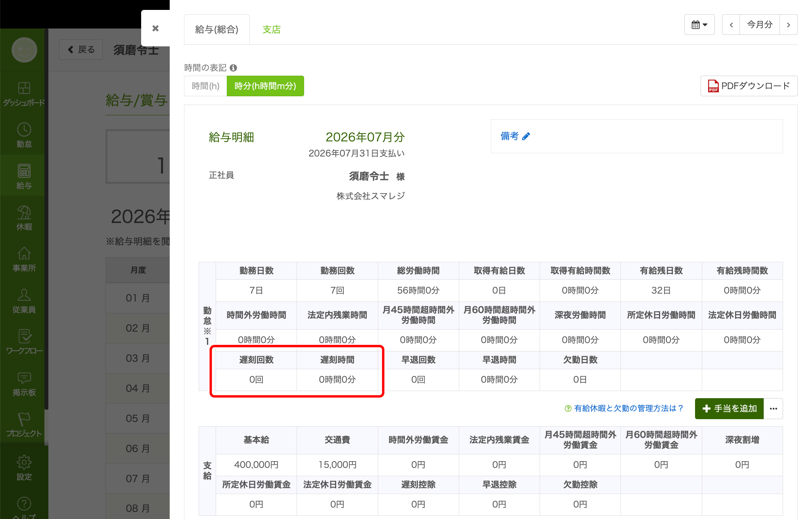Expand the three-dots menu beside 手当を追加
This screenshot has width=812, height=519.
(773, 408)
